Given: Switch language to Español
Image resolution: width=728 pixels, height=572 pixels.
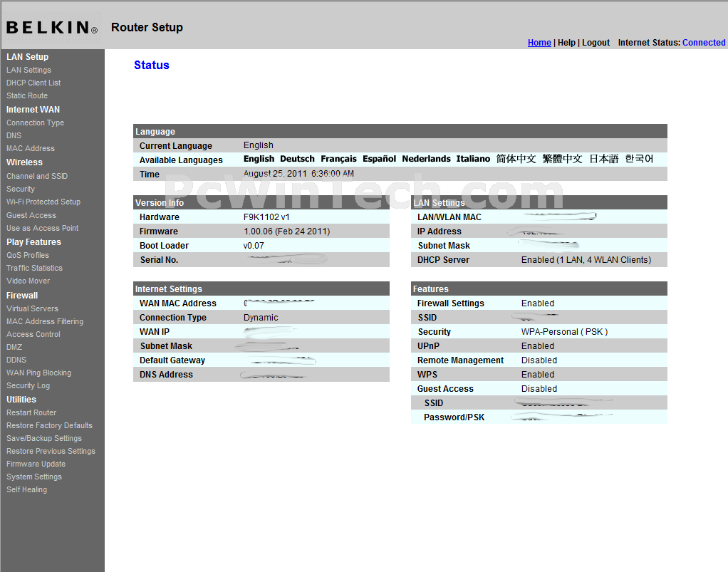Looking at the screenshot, I should tap(380, 160).
